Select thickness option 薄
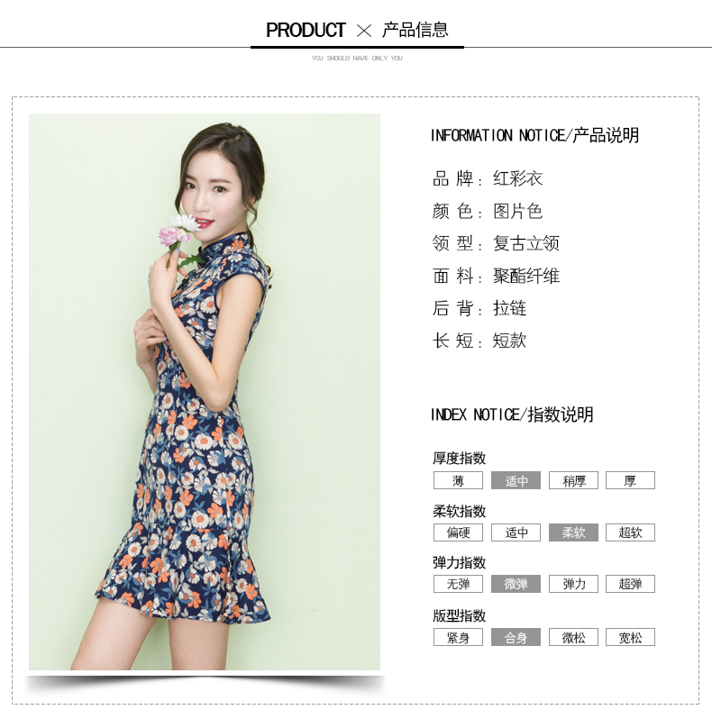Image resolution: width=712 pixels, height=728 pixels. pyautogui.click(x=458, y=480)
